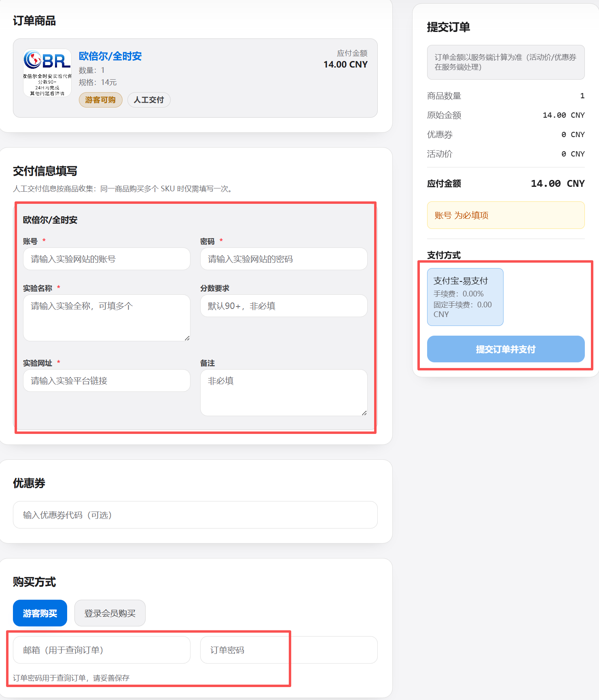Focus the coupon code input field
This screenshot has width=599, height=700.
tap(195, 515)
